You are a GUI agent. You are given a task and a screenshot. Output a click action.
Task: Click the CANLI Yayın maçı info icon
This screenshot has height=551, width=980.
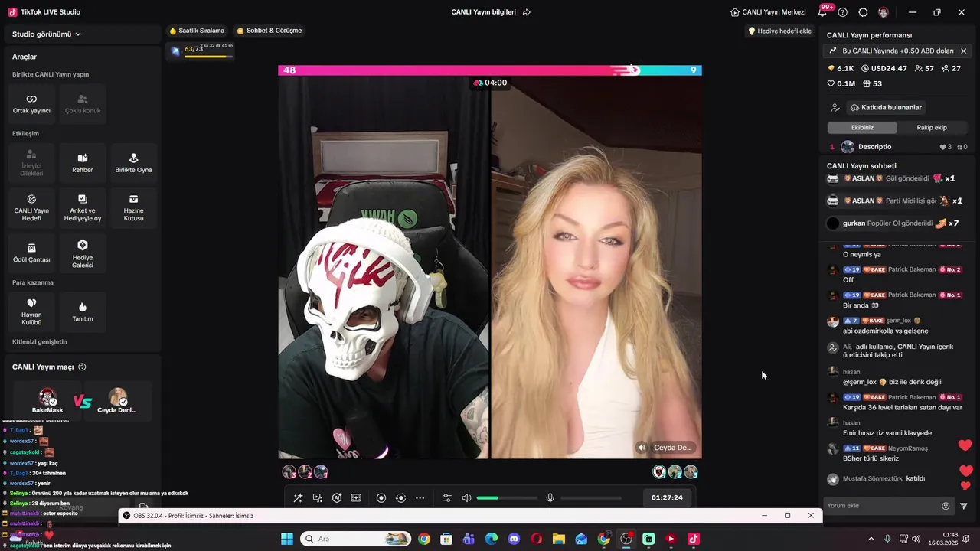point(82,367)
